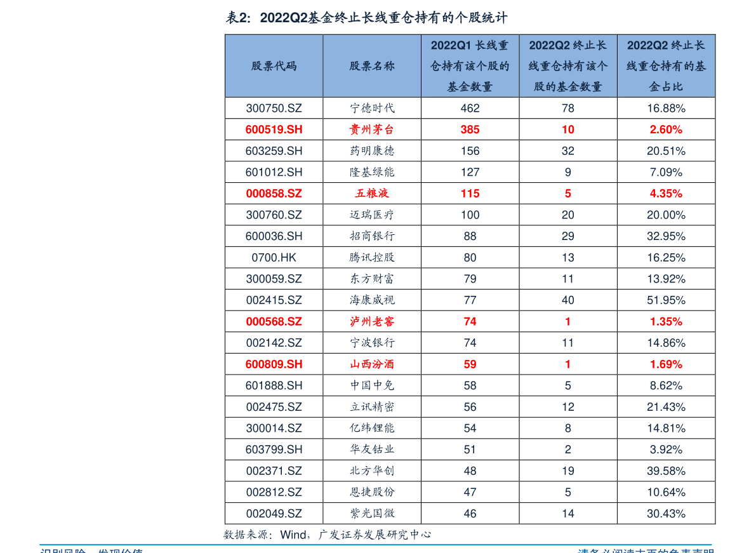Click the red percentage 4.35%
This screenshot has width=756, height=553.
click(x=666, y=194)
